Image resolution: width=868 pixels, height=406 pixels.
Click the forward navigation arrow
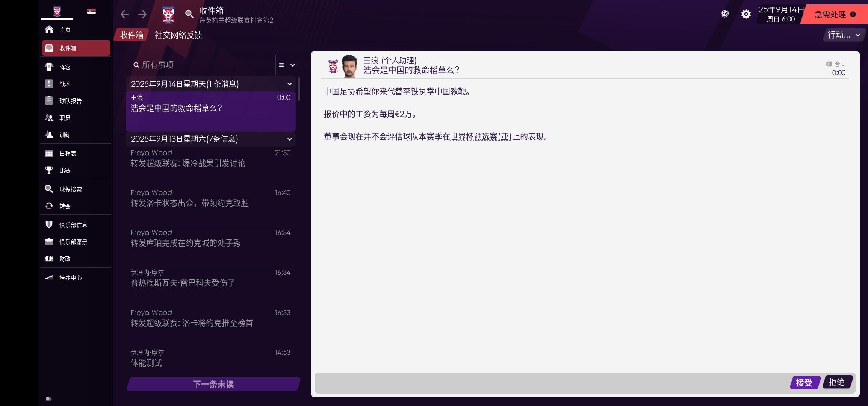(x=142, y=14)
